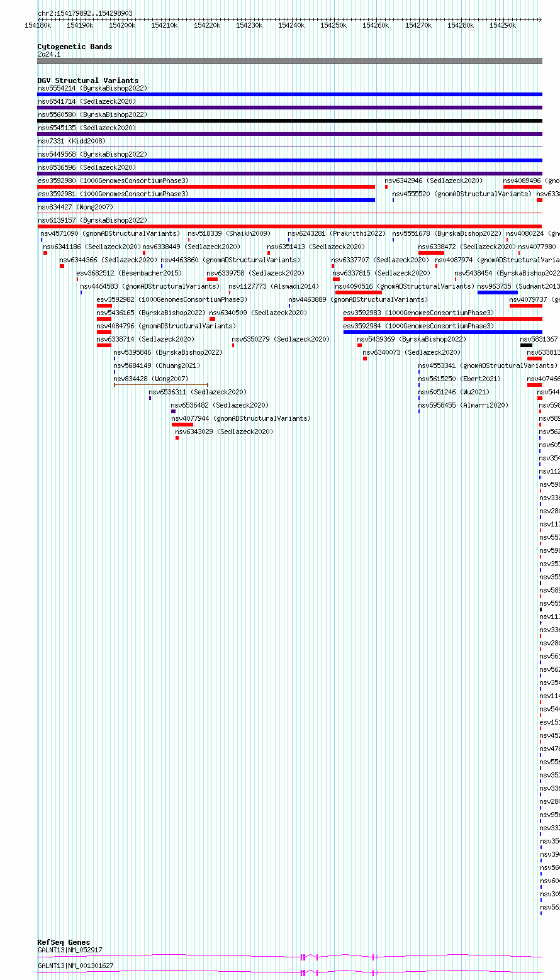Open the nsv5395846 (ByrskaBishop2022) variant
The image size is (560, 980).
[x=168, y=353]
